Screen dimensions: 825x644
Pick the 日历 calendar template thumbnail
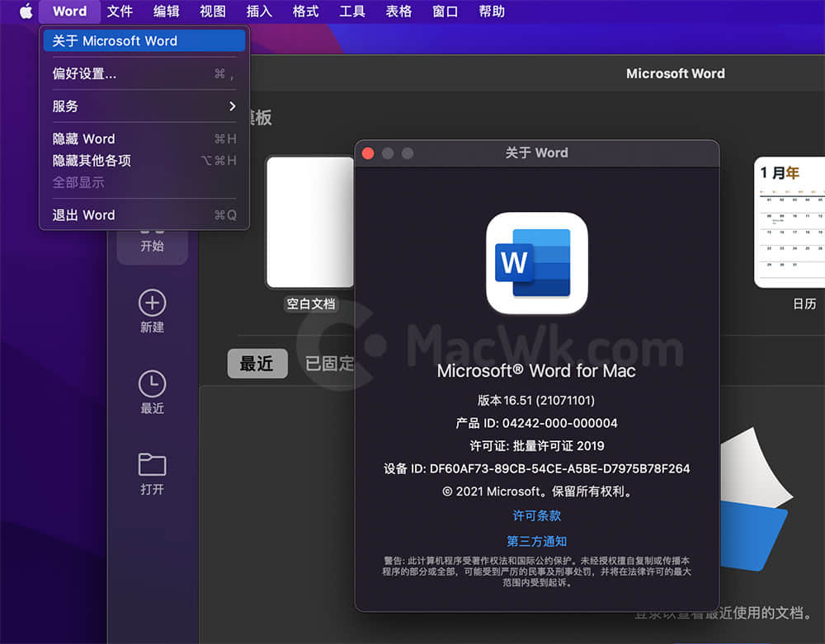pyautogui.click(x=790, y=223)
